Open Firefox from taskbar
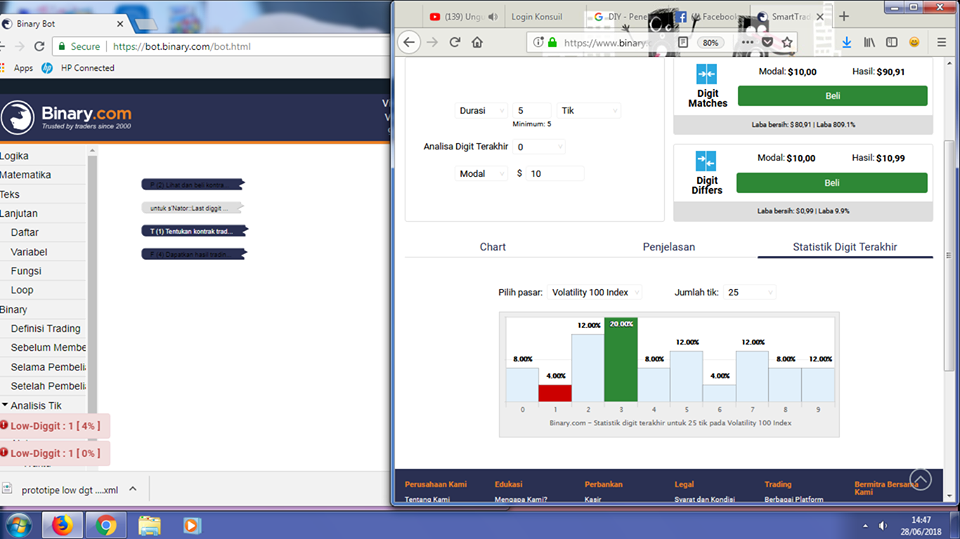The height and width of the screenshot is (539, 960). coord(62,525)
